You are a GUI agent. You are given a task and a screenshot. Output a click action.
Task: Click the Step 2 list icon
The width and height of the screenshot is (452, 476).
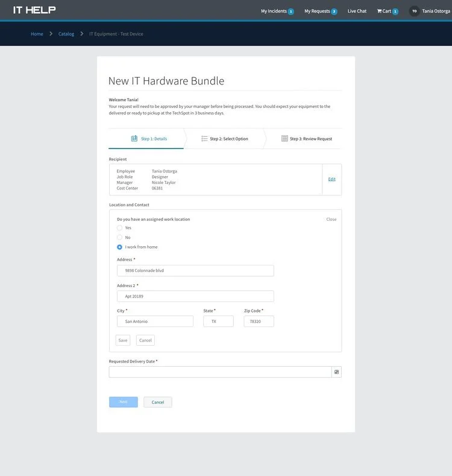(204, 139)
